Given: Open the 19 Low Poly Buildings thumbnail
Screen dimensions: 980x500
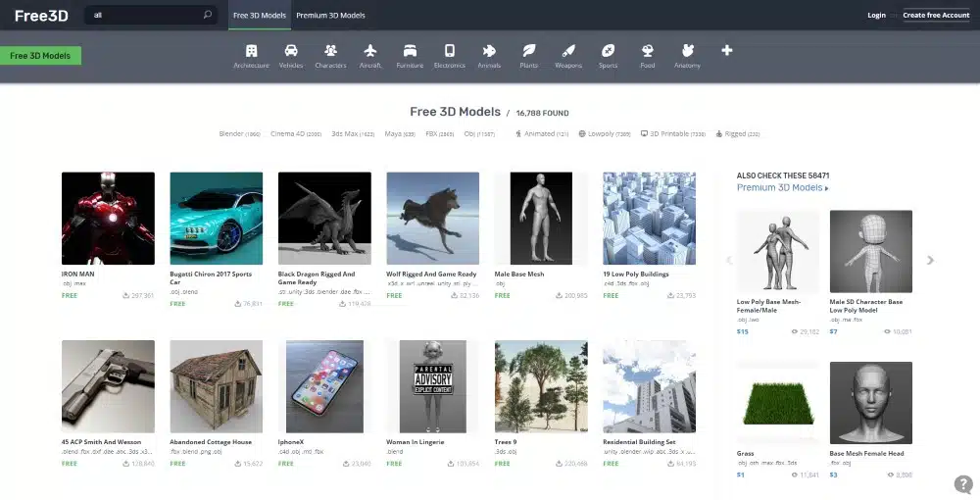Looking at the screenshot, I should point(650,218).
